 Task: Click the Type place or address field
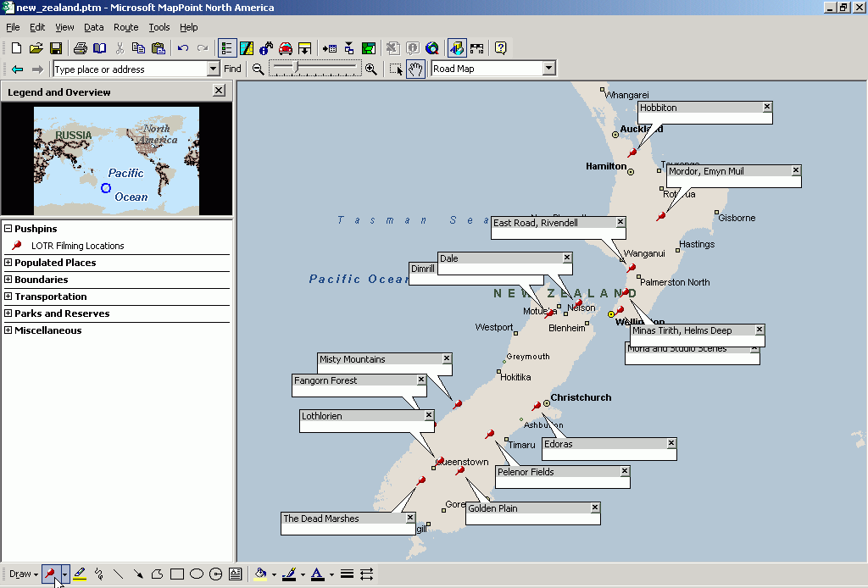pos(129,69)
